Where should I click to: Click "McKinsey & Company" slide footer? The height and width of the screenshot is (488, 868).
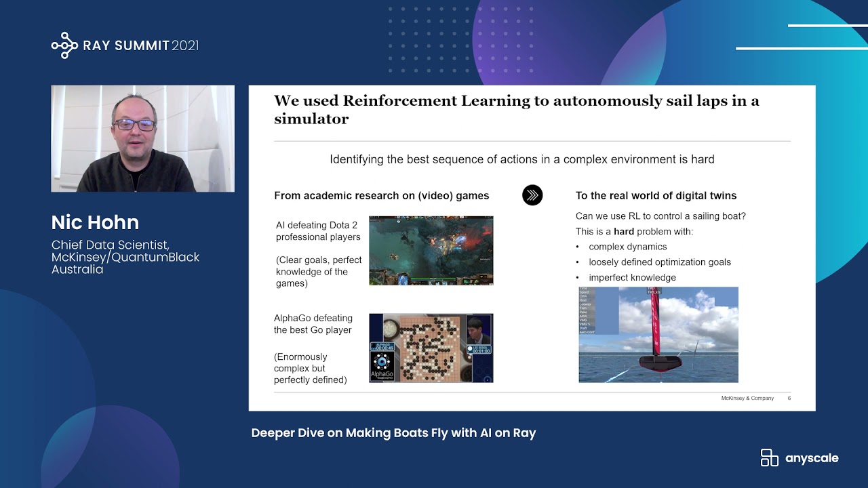click(747, 398)
